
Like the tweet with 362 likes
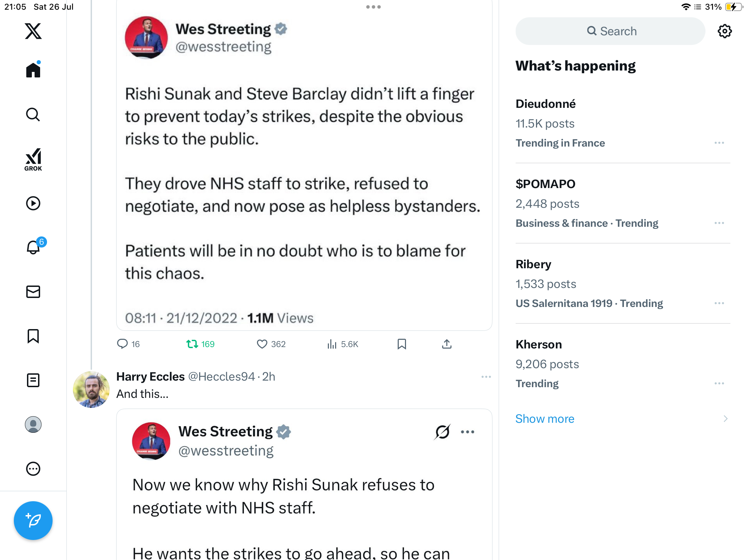(x=271, y=344)
